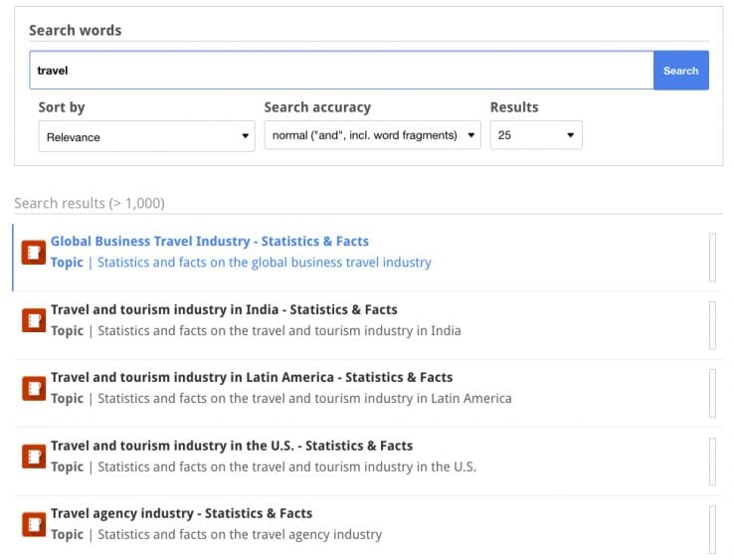Open Travel and tourism industry in Latin America

click(252, 378)
